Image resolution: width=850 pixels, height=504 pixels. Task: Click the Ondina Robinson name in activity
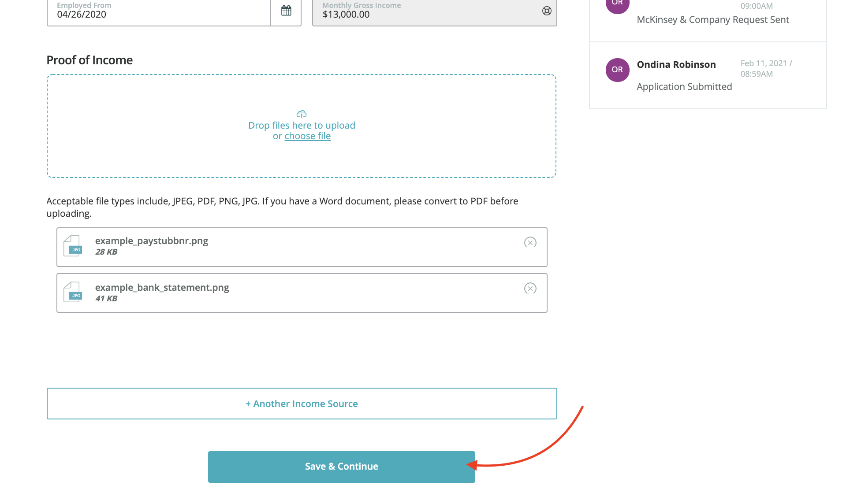676,65
